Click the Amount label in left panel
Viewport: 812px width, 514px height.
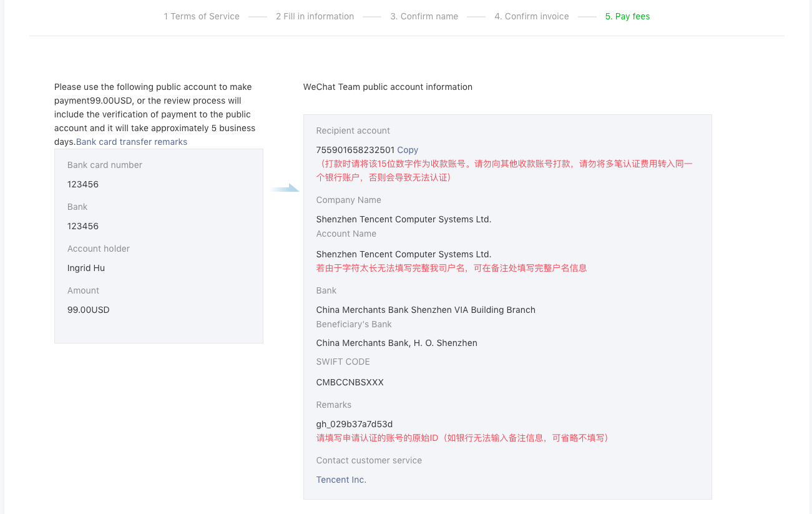point(84,290)
